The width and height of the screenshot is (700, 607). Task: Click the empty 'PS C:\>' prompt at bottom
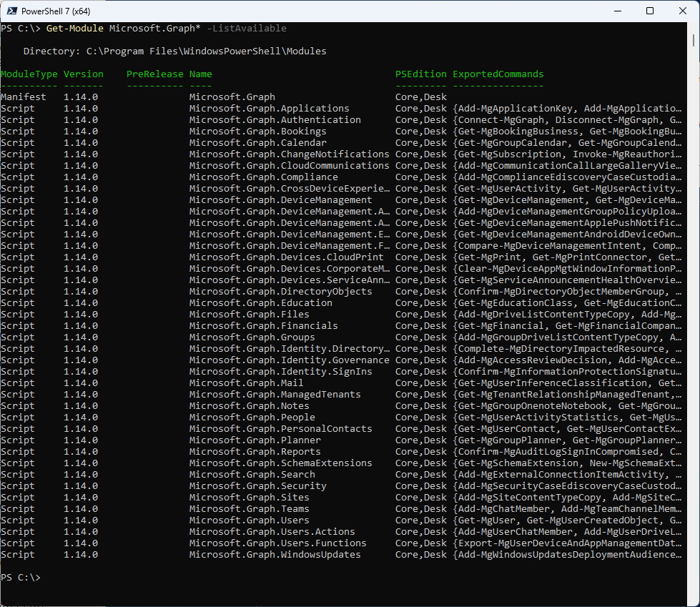21,578
